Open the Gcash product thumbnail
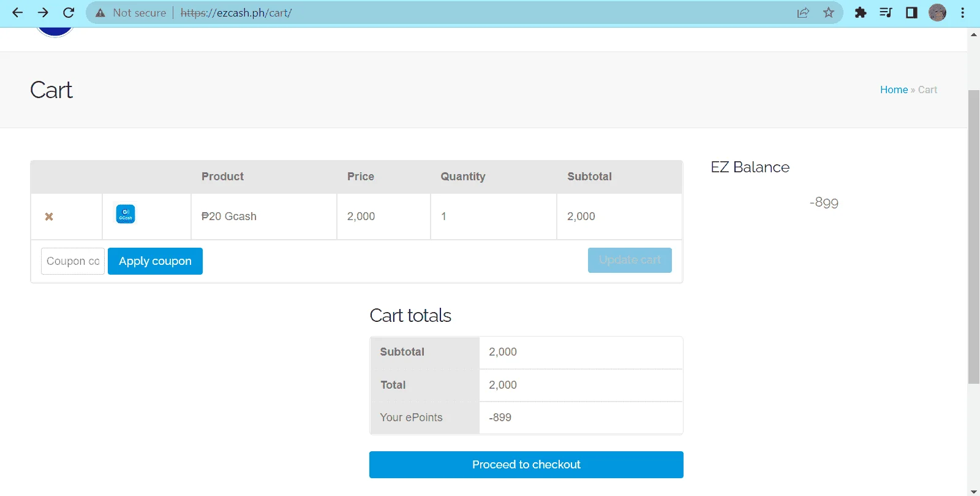The image size is (980, 496). point(126,214)
